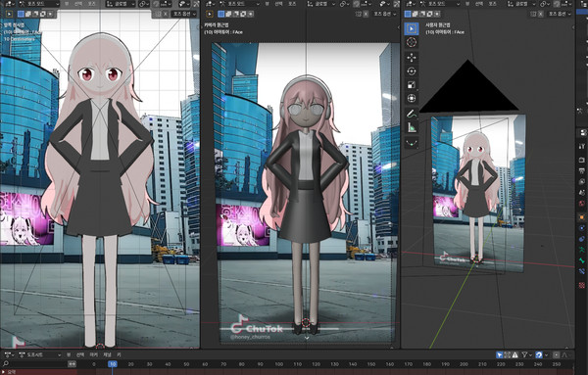Select the Annotate pencil tool
Viewport: 588px width, 375px height.
click(x=412, y=114)
